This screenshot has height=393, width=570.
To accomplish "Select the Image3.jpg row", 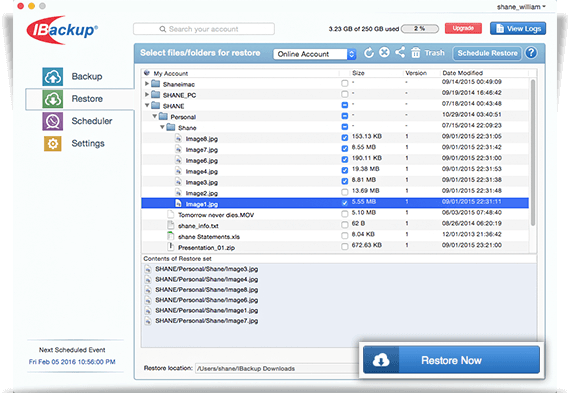I will pyautogui.click(x=335, y=182).
